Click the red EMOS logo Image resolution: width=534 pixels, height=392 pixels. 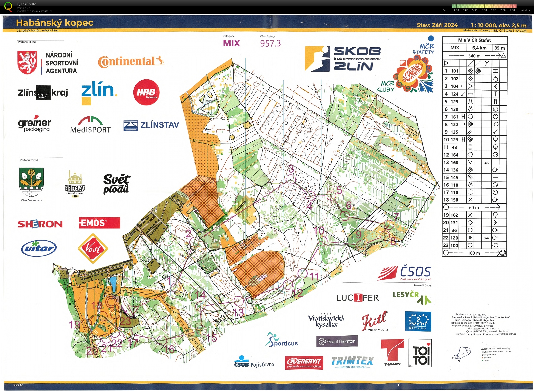coord(99,223)
